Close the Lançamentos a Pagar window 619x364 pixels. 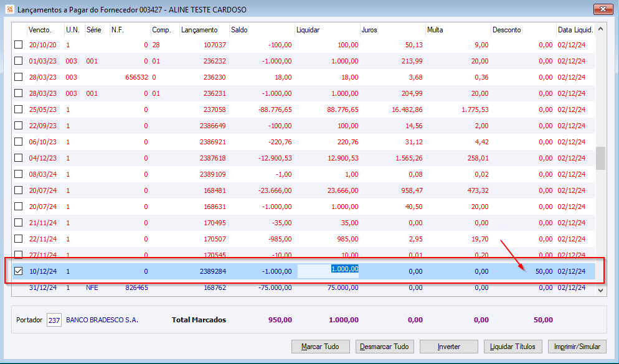[x=603, y=9]
